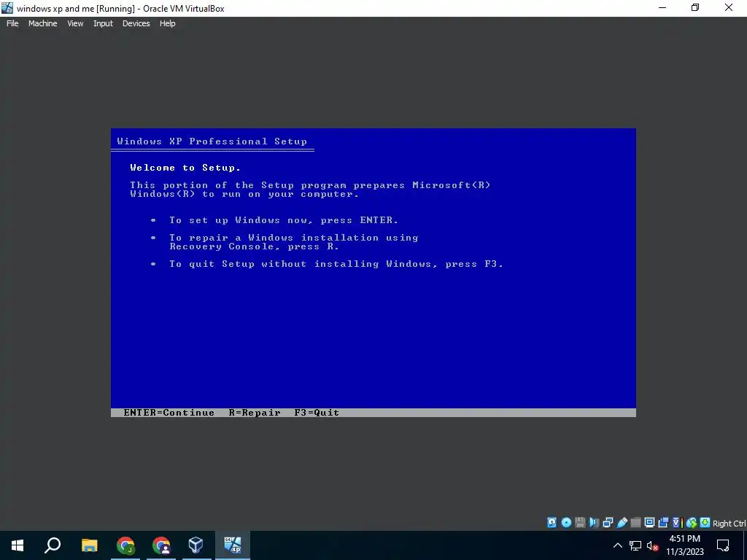Image resolution: width=747 pixels, height=560 pixels.
Task: Click 'F3=Quit' in the setup status bar
Action: (317, 413)
